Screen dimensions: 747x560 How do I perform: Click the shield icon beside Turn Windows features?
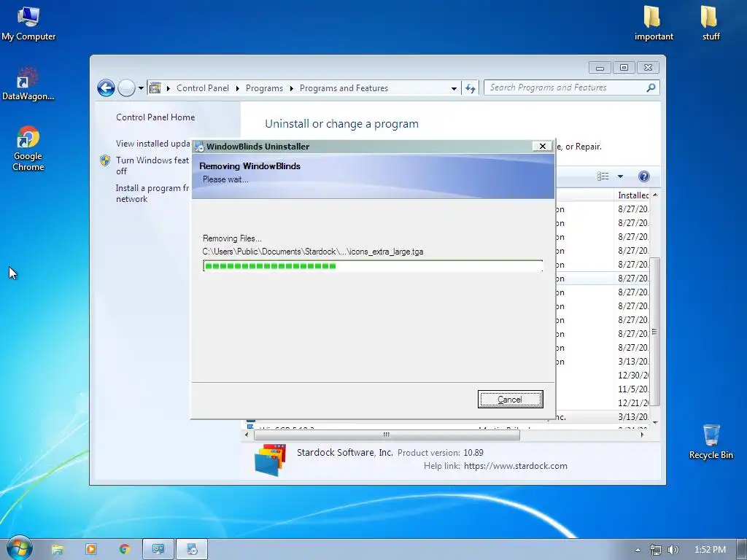click(105, 160)
